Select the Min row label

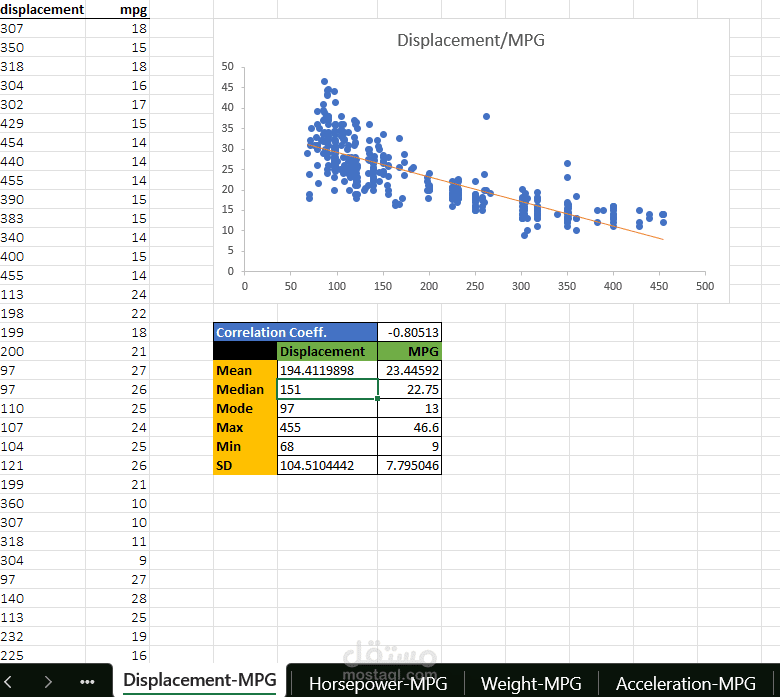[245, 446]
